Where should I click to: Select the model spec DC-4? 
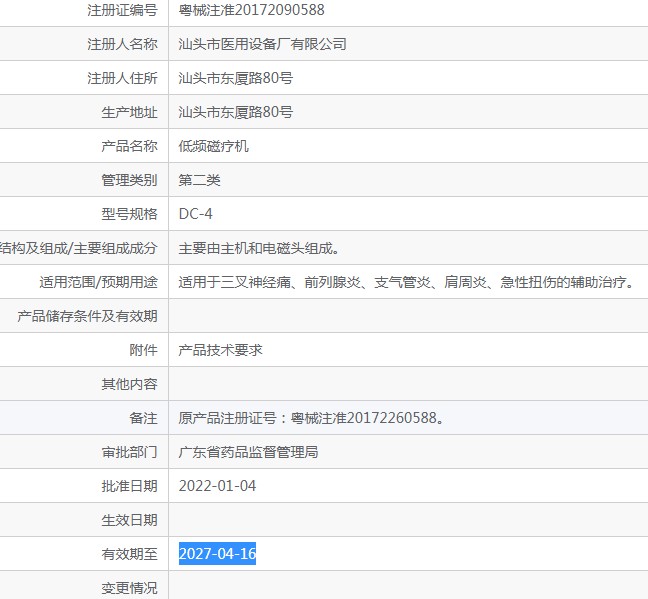(195, 214)
